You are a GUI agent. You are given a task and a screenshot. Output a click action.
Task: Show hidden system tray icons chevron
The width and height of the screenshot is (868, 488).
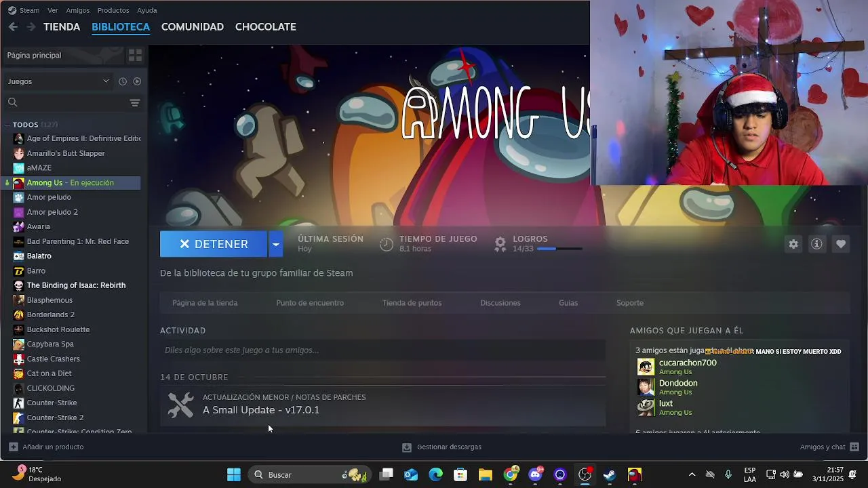tap(692, 474)
